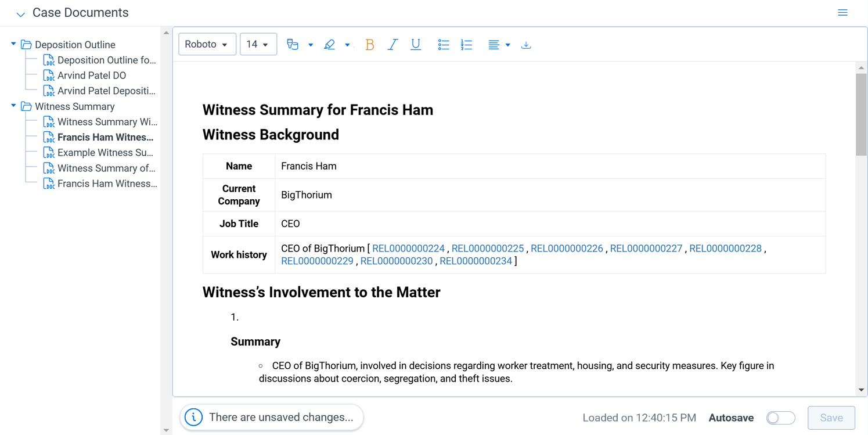Click the info icon beside unsaved changes
Image resolution: width=868 pixels, height=435 pixels.
tap(193, 417)
